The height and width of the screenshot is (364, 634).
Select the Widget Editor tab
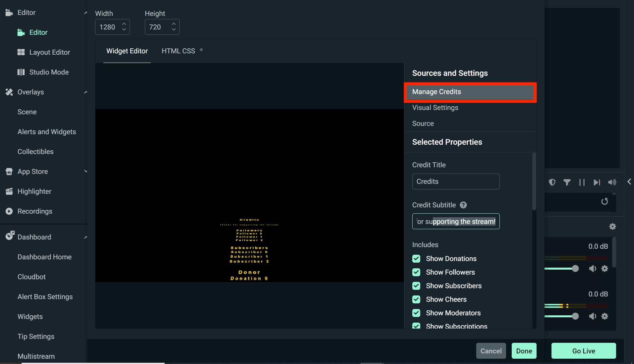(127, 51)
